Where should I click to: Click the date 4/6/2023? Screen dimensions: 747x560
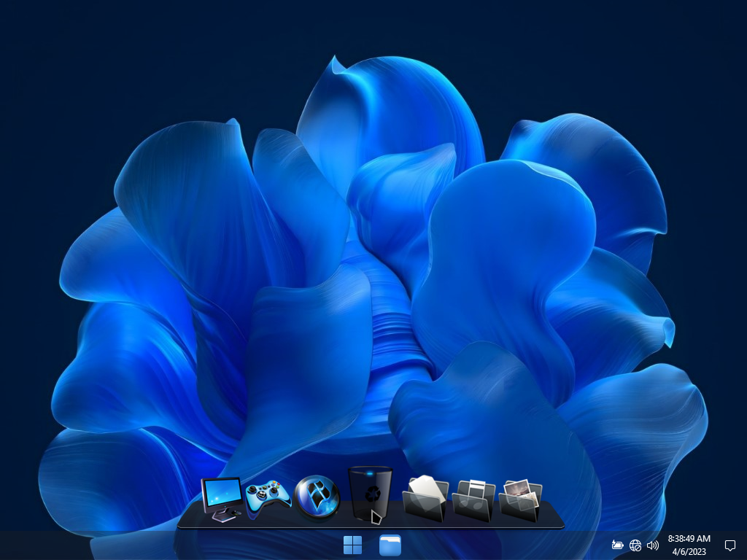[x=689, y=552]
